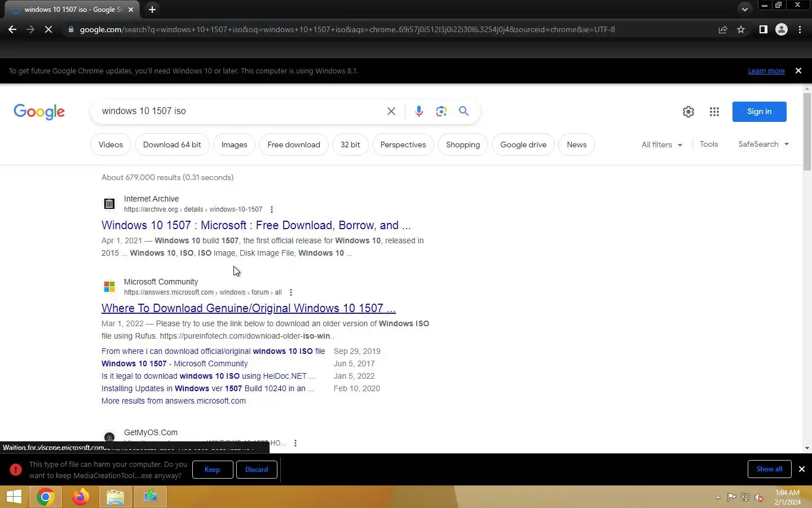Search by image with Google Lens
Viewport: 812px width, 508px height.
click(x=441, y=111)
